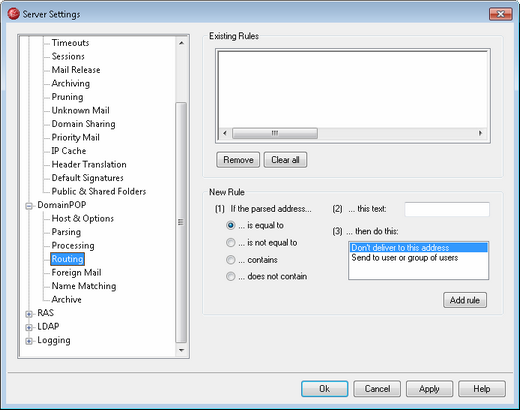Click the tree scrollbar up arrow
The image size is (520, 410).
pos(181,43)
